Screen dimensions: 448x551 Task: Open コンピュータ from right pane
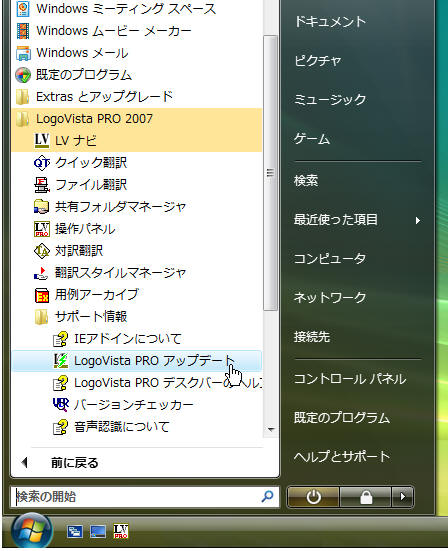click(330, 259)
